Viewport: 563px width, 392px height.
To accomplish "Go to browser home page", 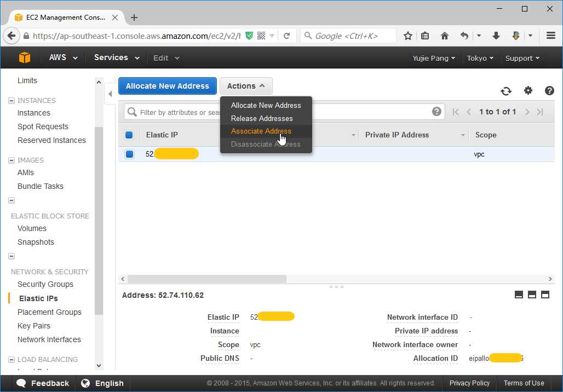I will [x=445, y=36].
